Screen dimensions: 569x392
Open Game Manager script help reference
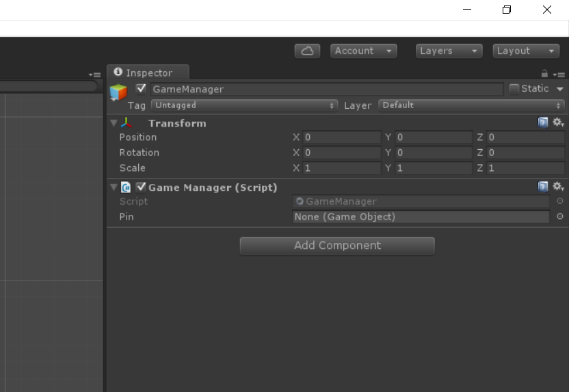[x=543, y=187]
